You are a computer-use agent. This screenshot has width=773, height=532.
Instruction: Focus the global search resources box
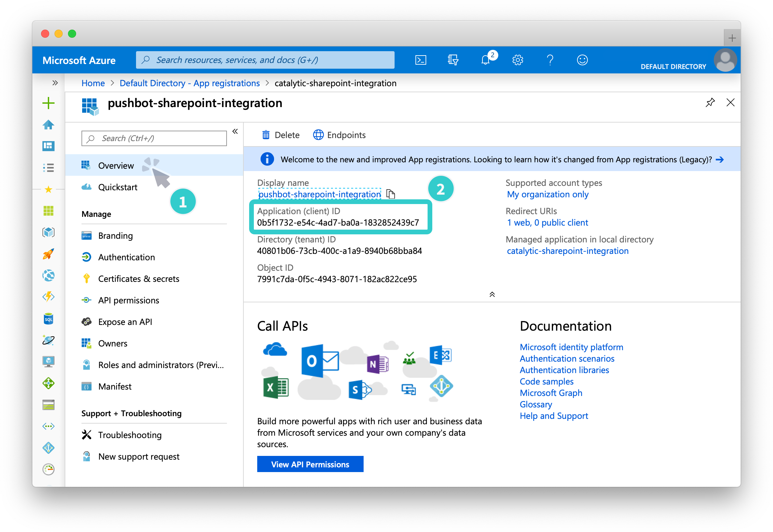pos(265,60)
